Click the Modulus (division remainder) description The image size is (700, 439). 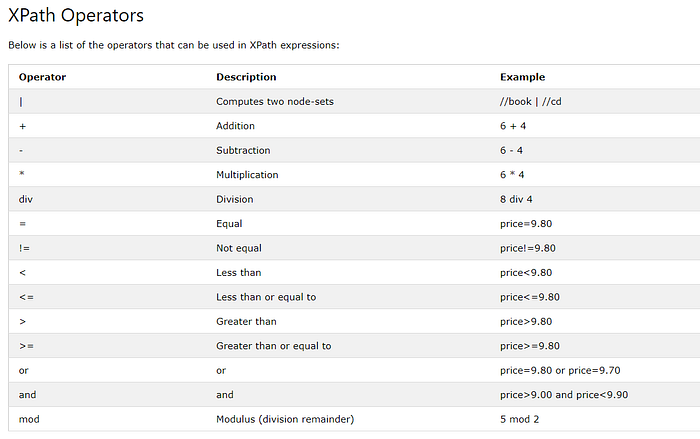point(285,419)
